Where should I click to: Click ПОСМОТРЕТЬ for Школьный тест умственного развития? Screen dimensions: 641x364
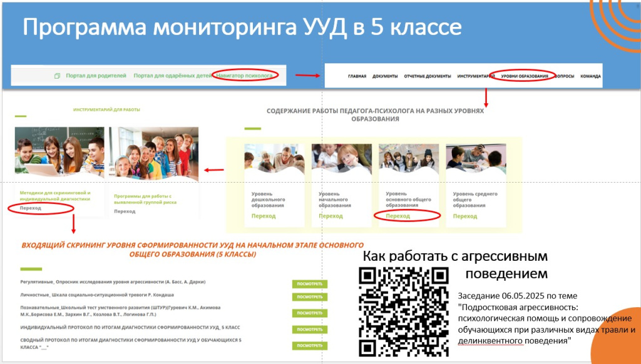[x=310, y=313]
